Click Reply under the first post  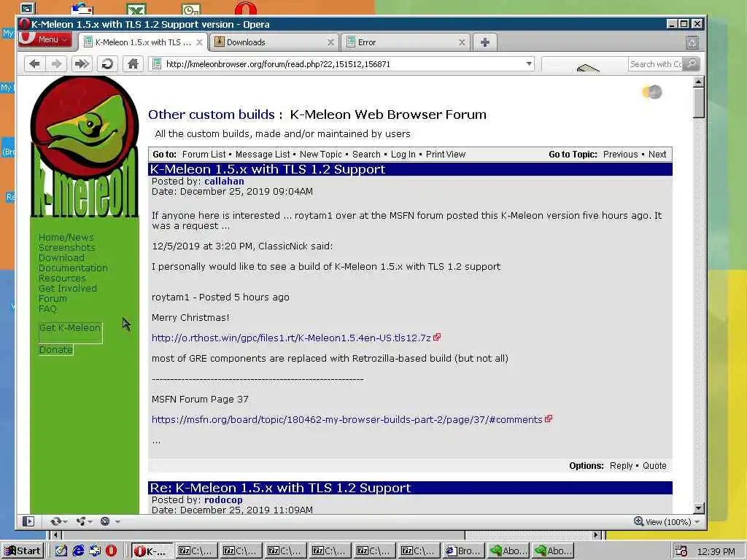[621, 466]
